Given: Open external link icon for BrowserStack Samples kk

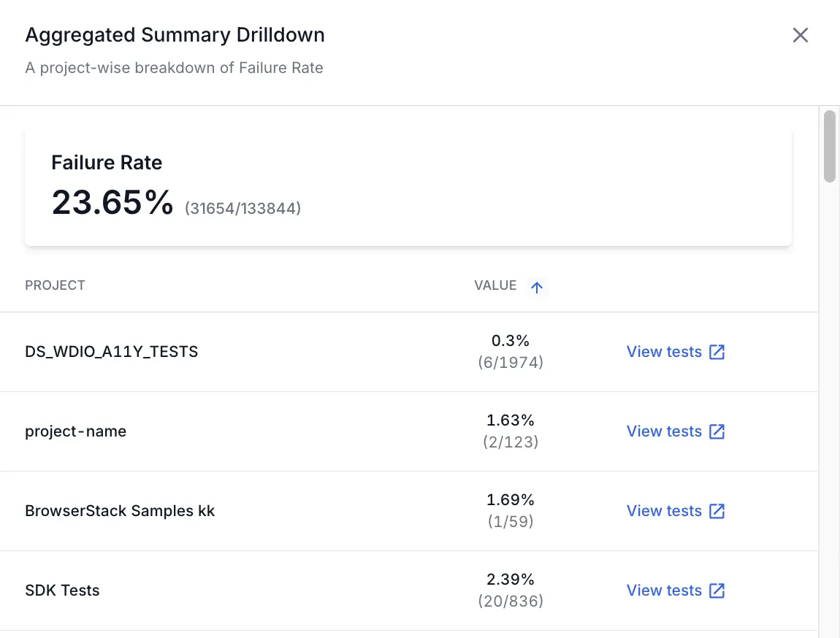Looking at the screenshot, I should point(717,511).
